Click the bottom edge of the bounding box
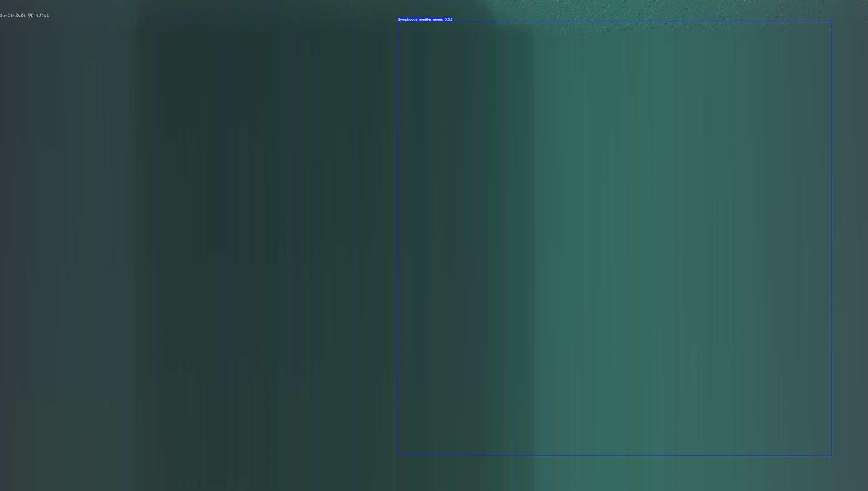The height and width of the screenshot is (491, 868). (615, 455)
